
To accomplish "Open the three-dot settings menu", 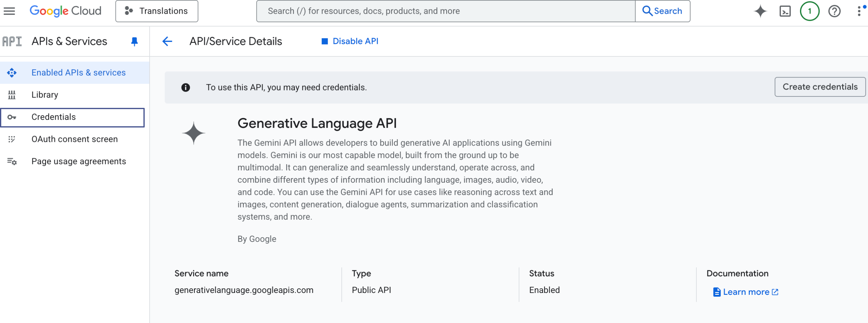I will 859,11.
